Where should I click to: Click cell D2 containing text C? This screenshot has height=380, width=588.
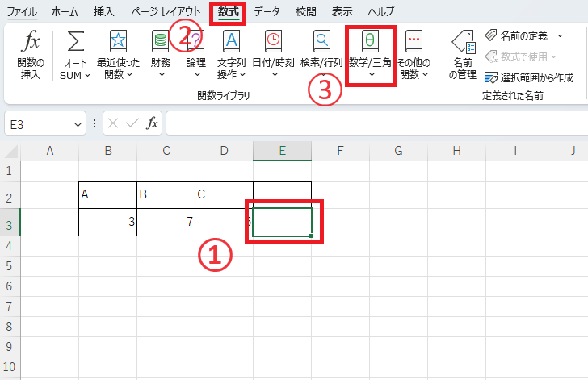225,195
